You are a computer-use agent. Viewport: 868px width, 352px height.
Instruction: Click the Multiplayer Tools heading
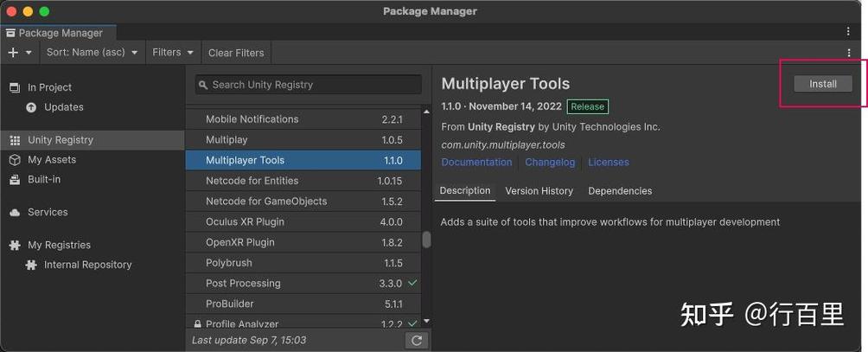(x=506, y=84)
